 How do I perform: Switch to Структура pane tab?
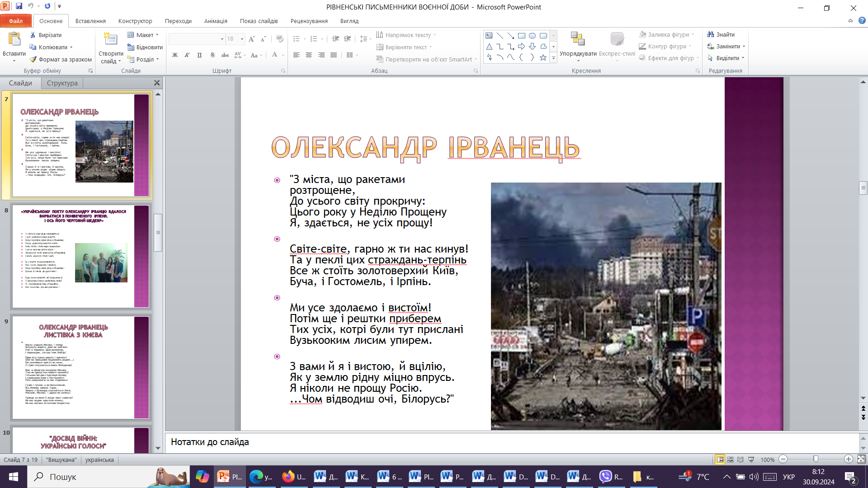[x=62, y=83]
